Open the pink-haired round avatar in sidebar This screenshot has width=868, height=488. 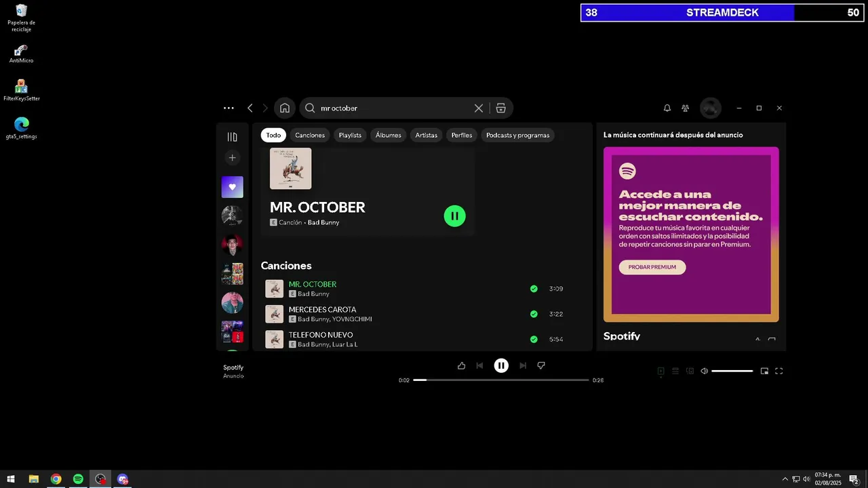point(232,302)
